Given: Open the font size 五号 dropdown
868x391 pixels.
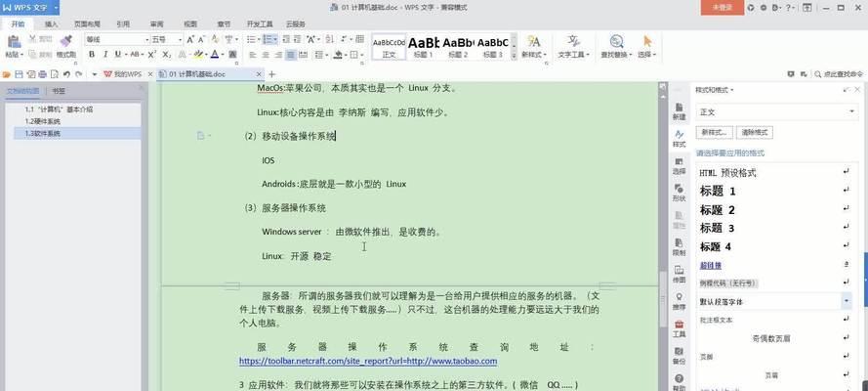Looking at the screenshot, I should (180, 39).
